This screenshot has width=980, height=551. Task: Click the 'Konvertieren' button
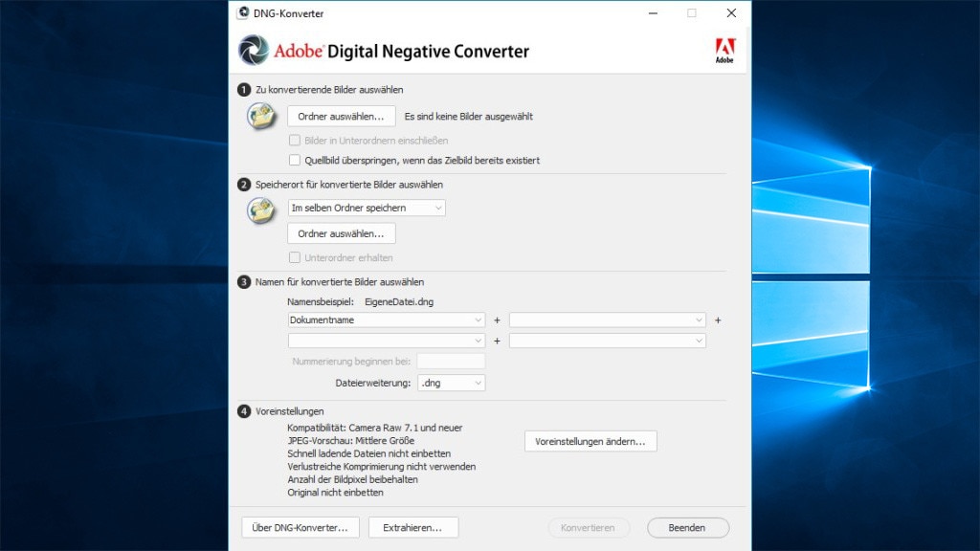pos(589,527)
